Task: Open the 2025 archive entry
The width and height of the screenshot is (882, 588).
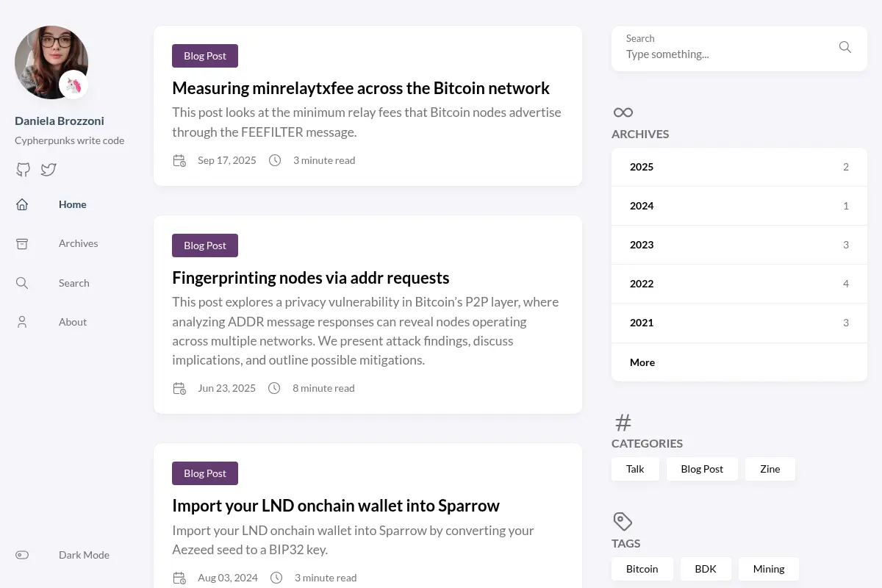Action: tap(739, 167)
